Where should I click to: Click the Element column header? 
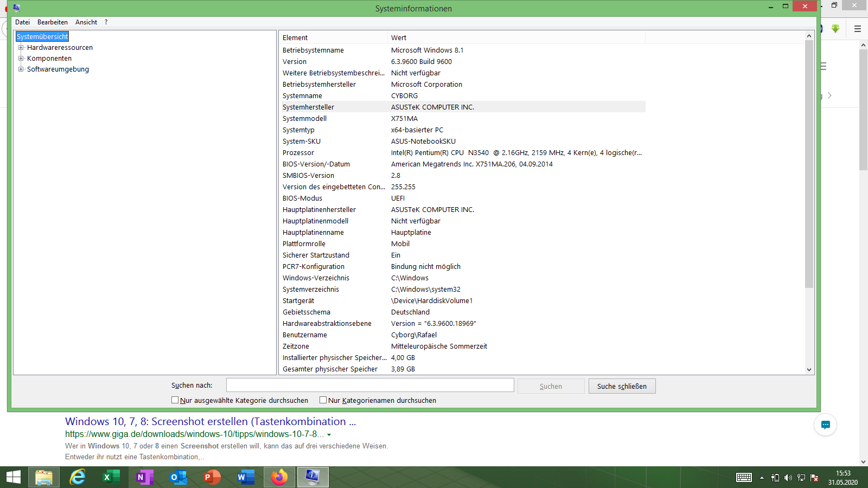(x=334, y=37)
